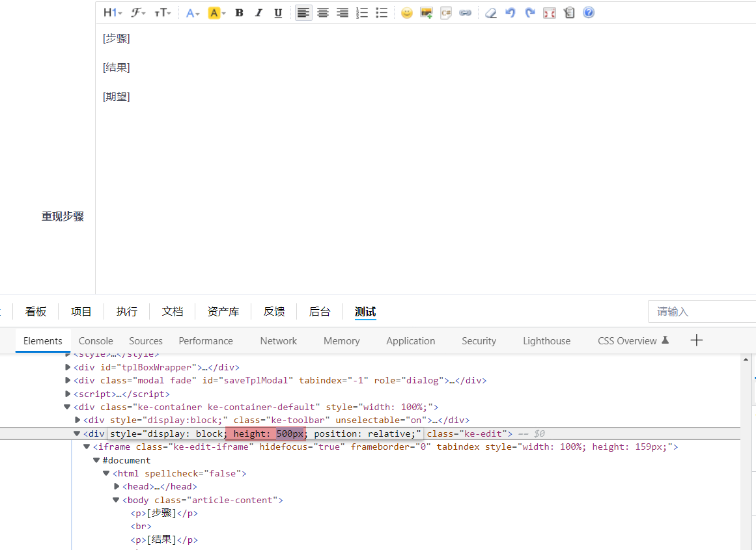Collapse the ke-edit-iframe node
Screen dimensions: 756x550
87,447
